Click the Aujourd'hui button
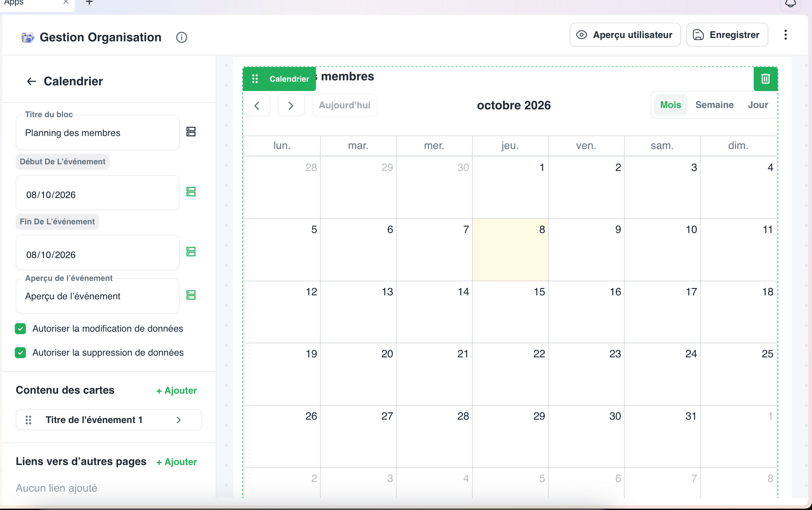Viewport: 812px width, 510px height. pyautogui.click(x=344, y=106)
